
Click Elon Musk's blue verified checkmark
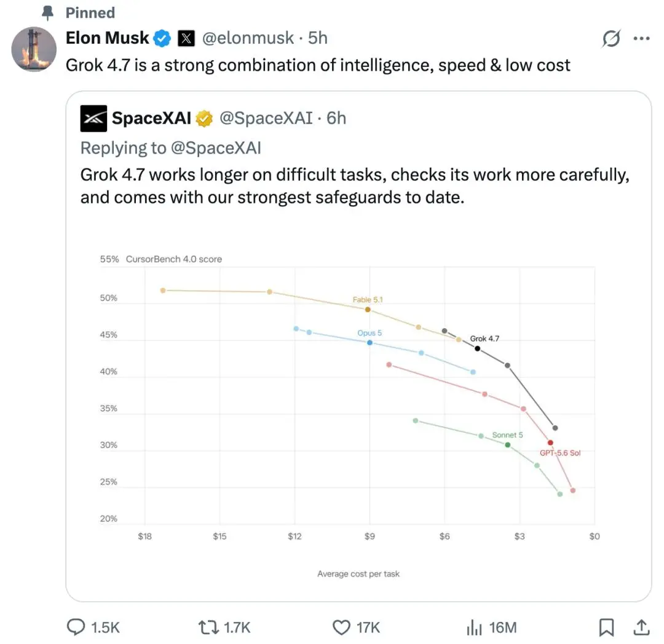pos(162,39)
